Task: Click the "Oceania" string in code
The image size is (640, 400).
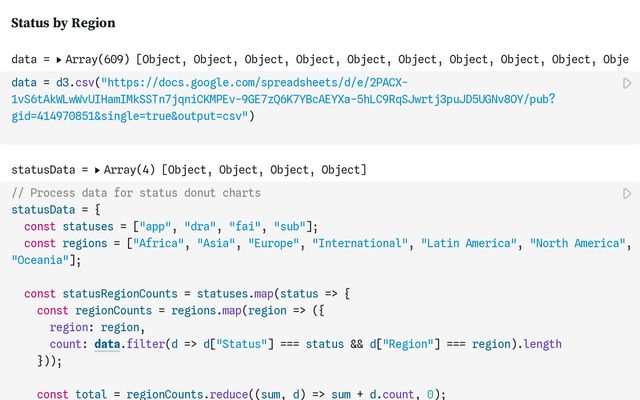Action: (x=43, y=260)
